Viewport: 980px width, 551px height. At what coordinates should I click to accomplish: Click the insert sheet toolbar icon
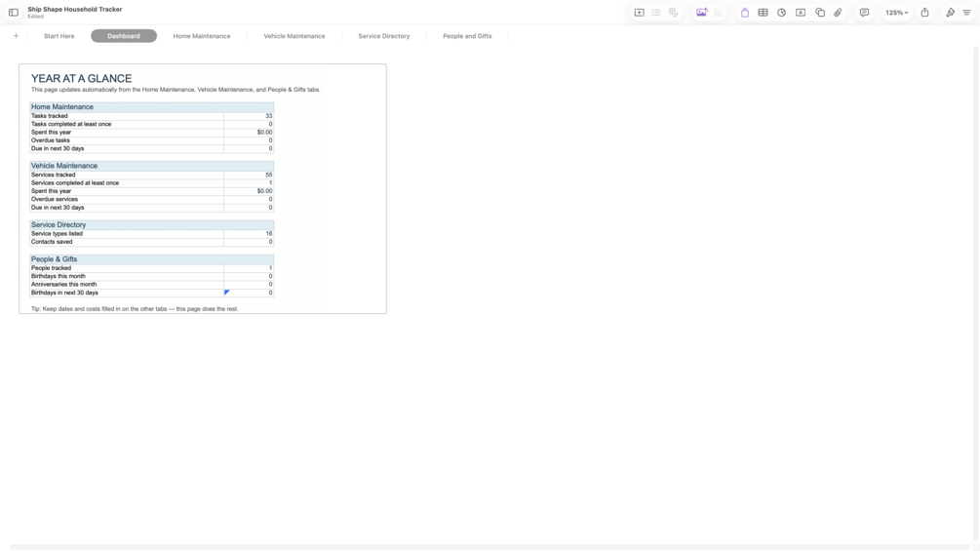(x=639, y=13)
